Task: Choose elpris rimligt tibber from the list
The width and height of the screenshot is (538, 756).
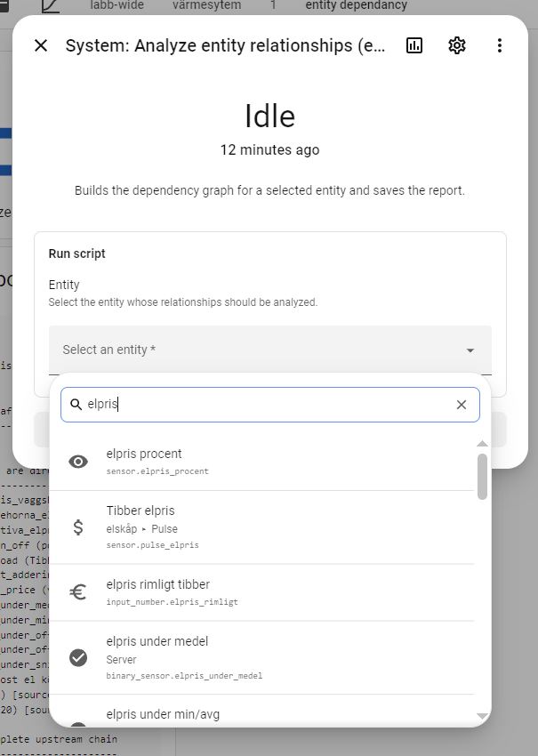Action: [x=261, y=592]
